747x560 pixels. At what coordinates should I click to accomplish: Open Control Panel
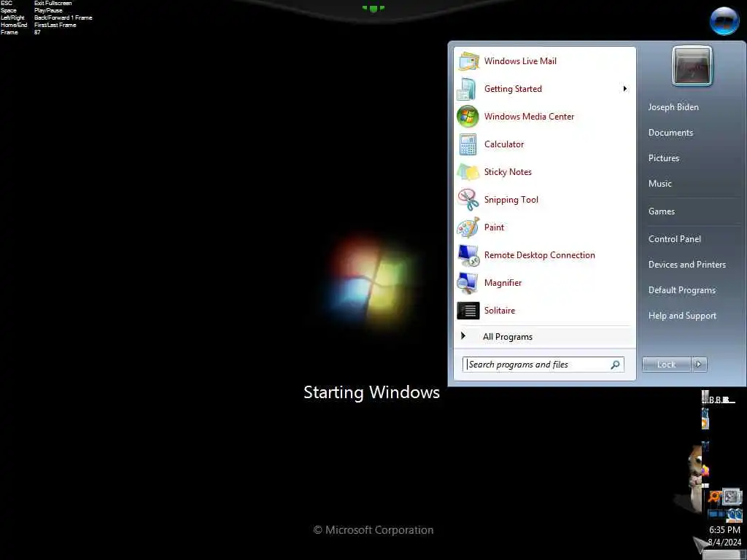click(674, 239)
